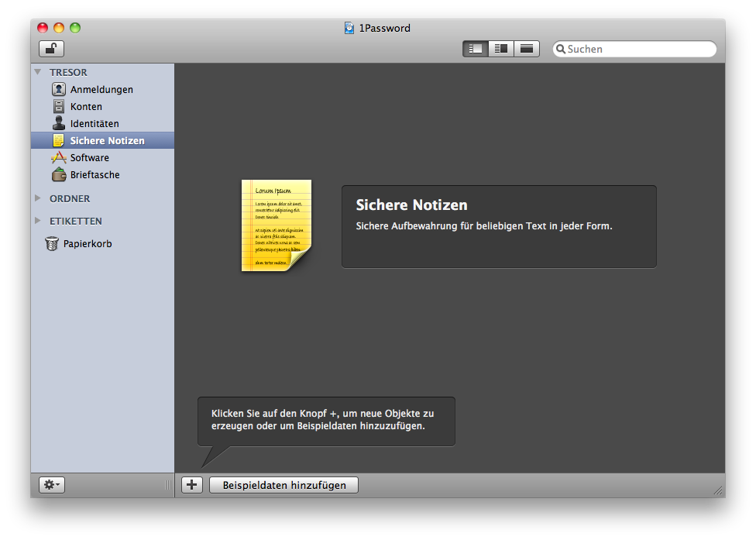This screenshot has height=540, width=756.
Task: Open the Papierkorb trash icon
Action: tap(52, 243)
